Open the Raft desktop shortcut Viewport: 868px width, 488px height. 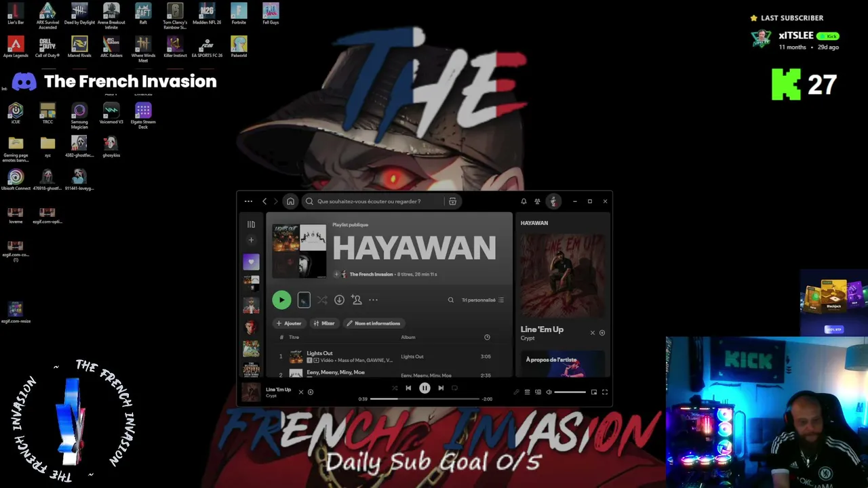coord(143,14)
